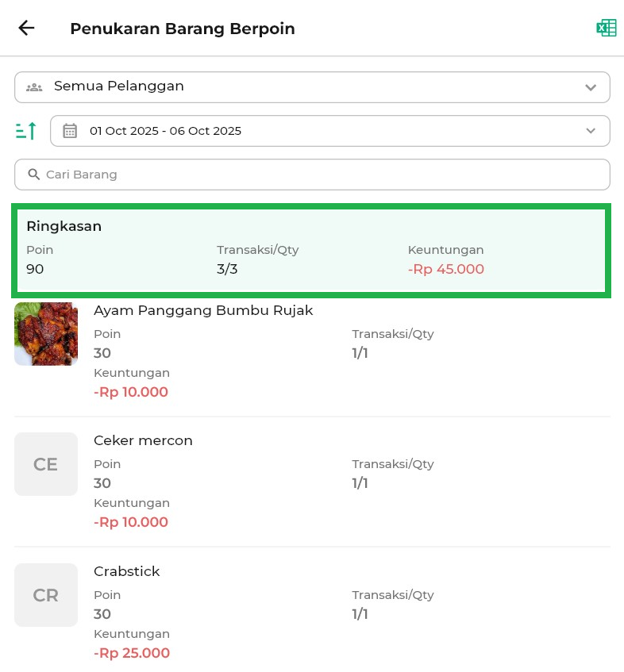
Task: Click the Ringkasan summary card
Action: pos(311,249)
